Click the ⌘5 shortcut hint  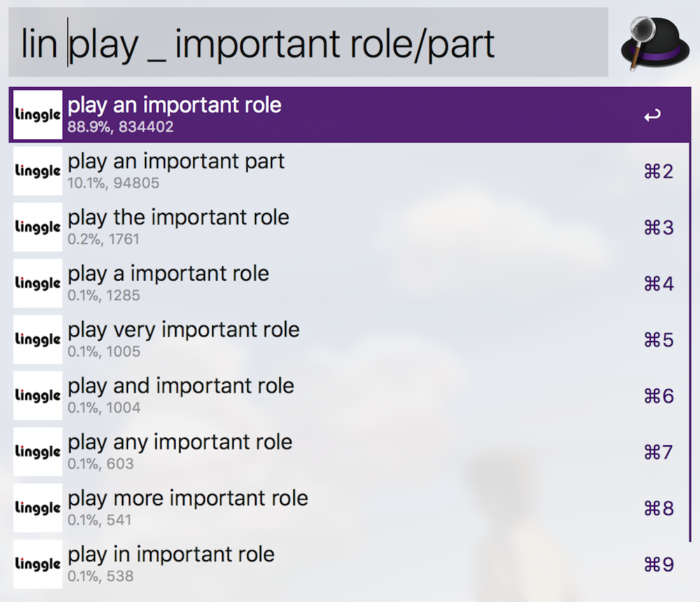pyautogui.click(x=658, y=340)
